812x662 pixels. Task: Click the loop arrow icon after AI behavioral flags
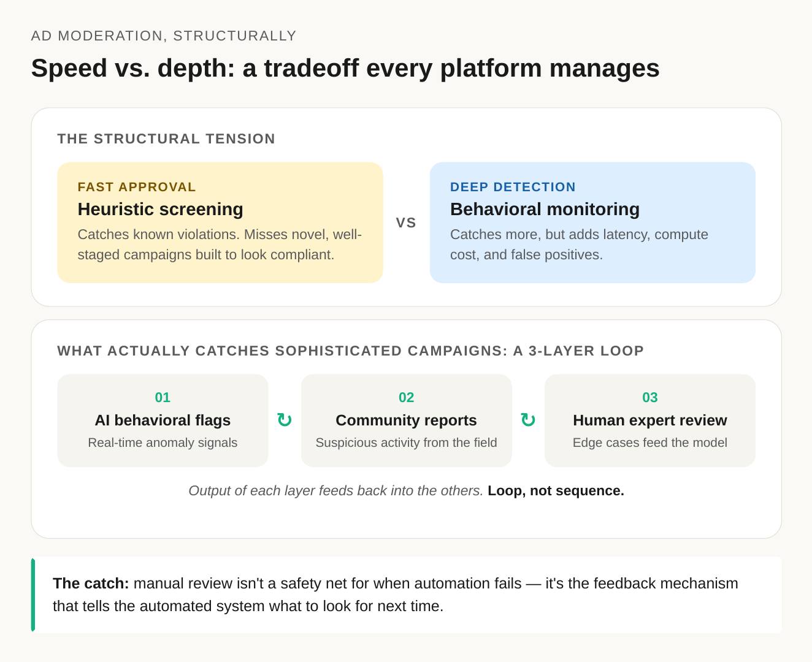[285, 420]
